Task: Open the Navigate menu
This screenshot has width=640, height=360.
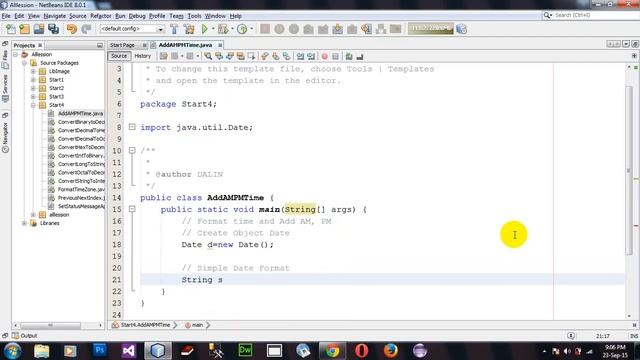Action: point(54,16)
